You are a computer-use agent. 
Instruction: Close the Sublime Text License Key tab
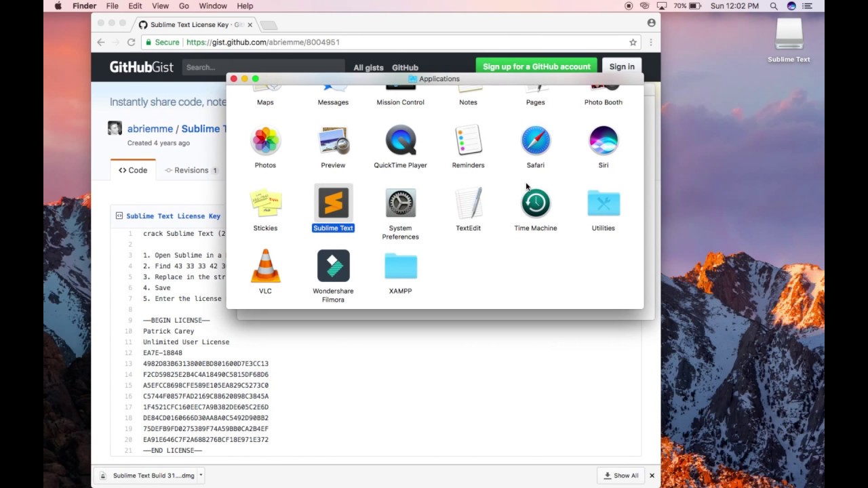250,25
